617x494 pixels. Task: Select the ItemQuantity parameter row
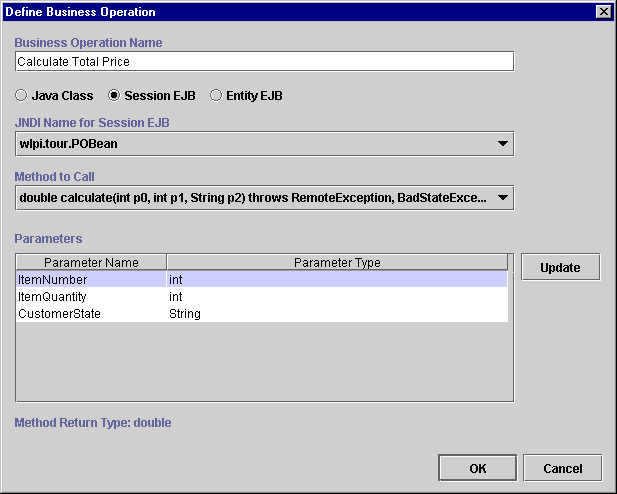[x=262, y=296]
